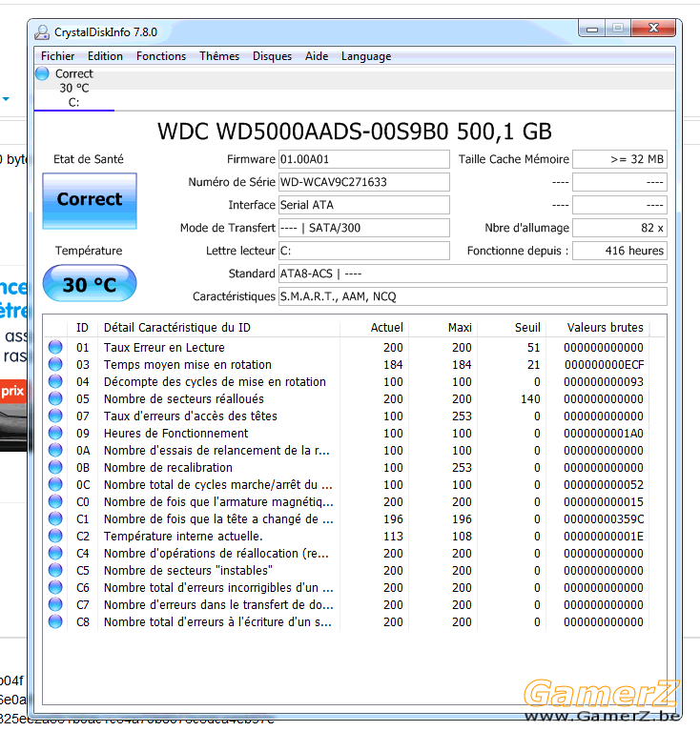Click the Lettre lecteur field C:

click(364, 251)
